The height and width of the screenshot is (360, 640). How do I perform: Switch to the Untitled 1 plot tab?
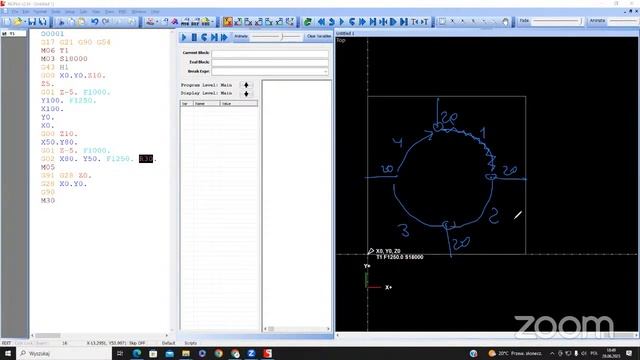(345, 33)
